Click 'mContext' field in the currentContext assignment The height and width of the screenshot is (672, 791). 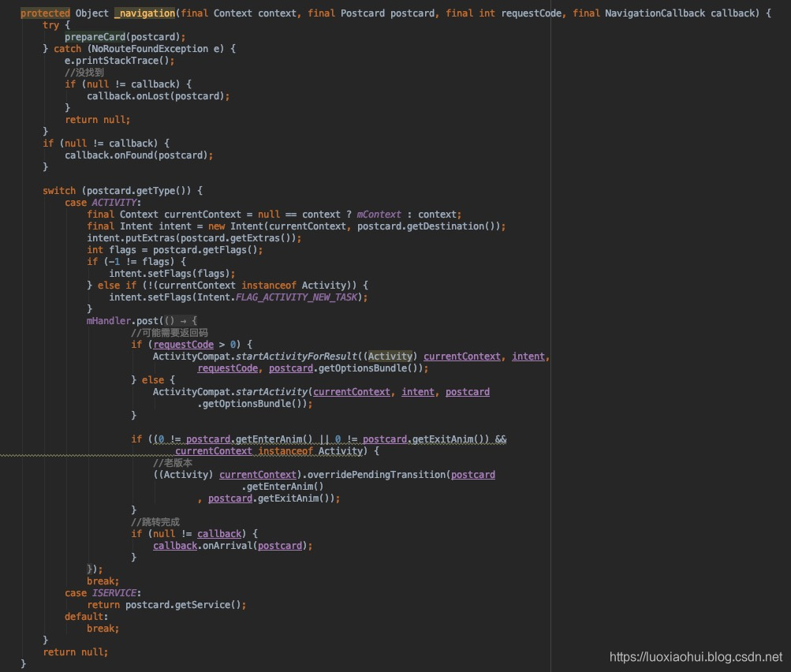click(x=379, y=215)
